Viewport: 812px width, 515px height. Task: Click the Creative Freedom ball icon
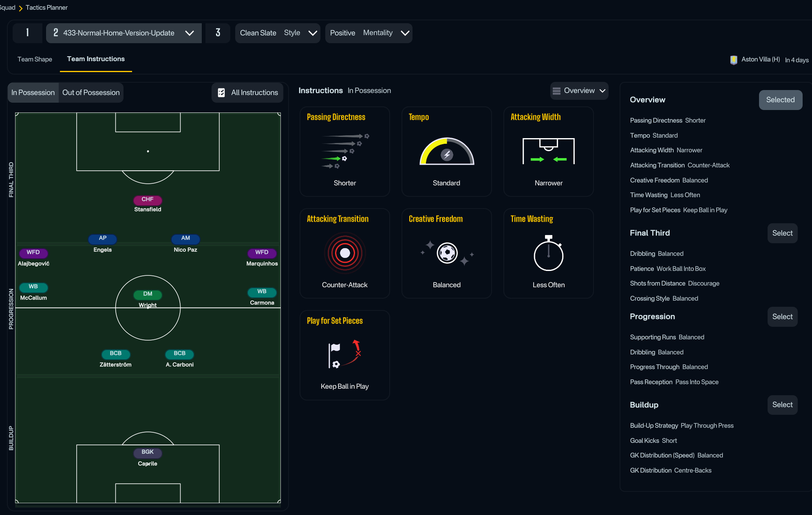click(x=447, y=253)
